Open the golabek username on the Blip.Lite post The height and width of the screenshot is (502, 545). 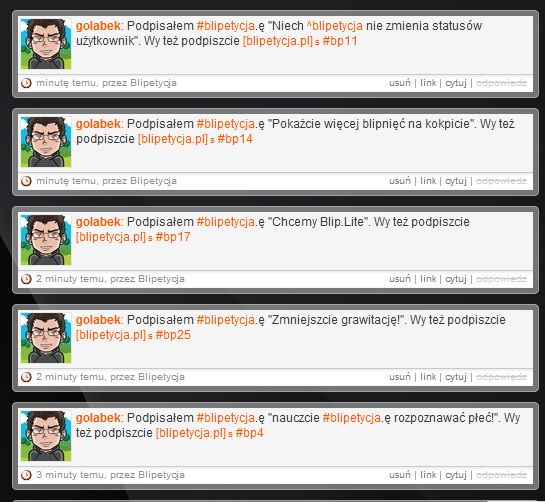(98, 222)
